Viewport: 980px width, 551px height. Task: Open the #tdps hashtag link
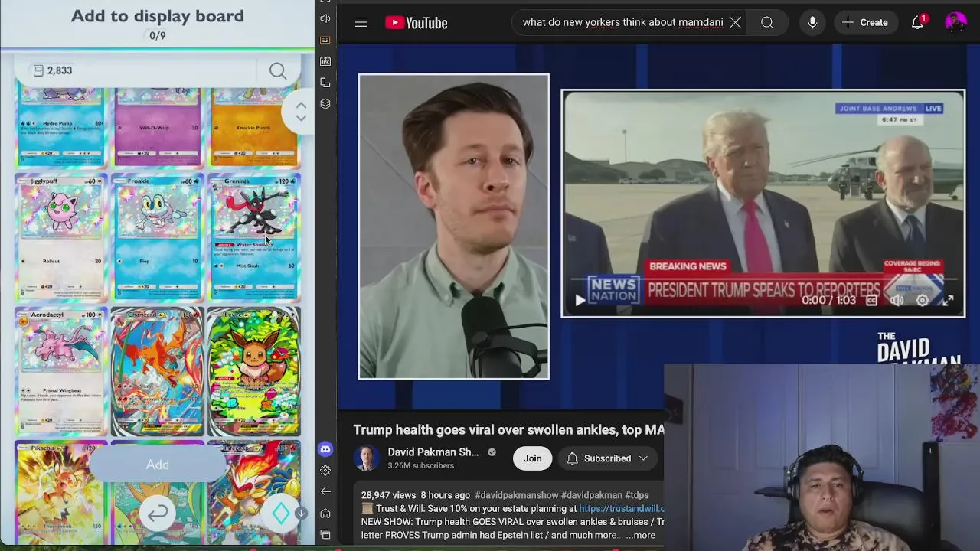[637, 495]
